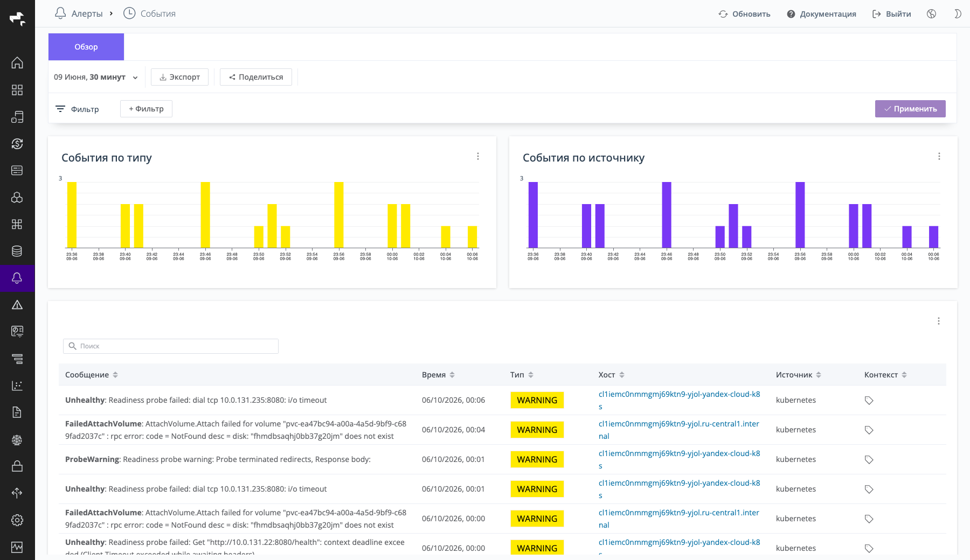Viewport: 970px width, 560px height.
Task: Select the Обзор tab
Action: 86,47
